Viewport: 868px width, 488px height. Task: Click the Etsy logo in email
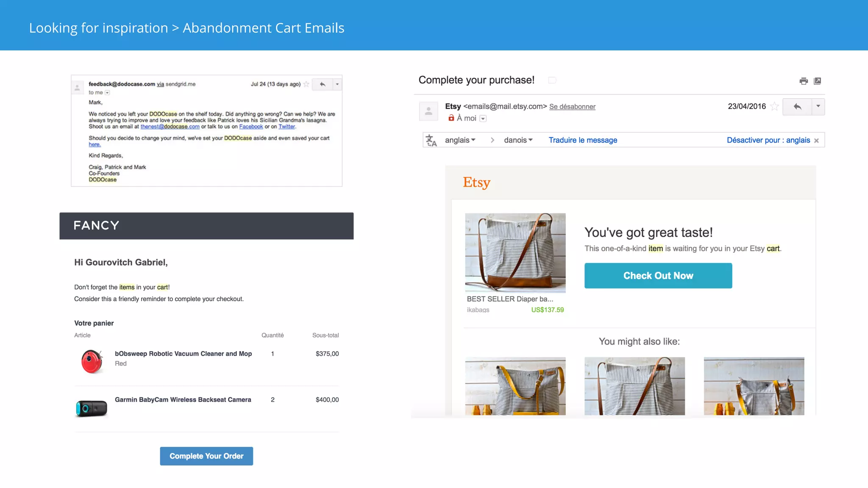click(x=476, y=183)
